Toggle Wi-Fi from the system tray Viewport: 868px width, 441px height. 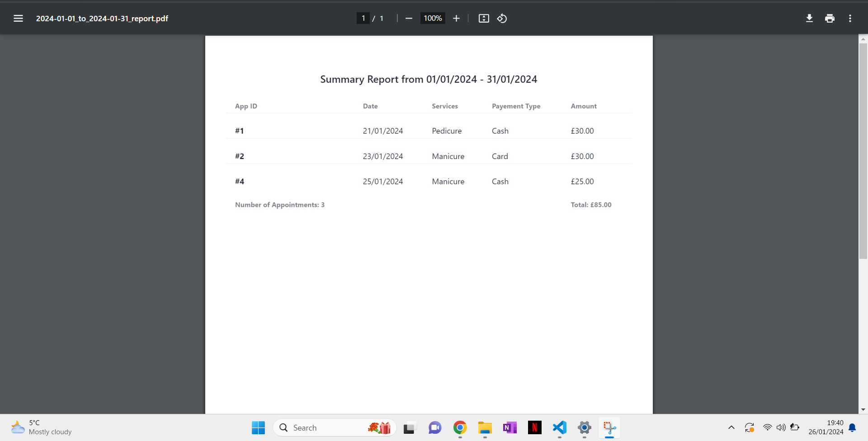(x=768, y=427)
